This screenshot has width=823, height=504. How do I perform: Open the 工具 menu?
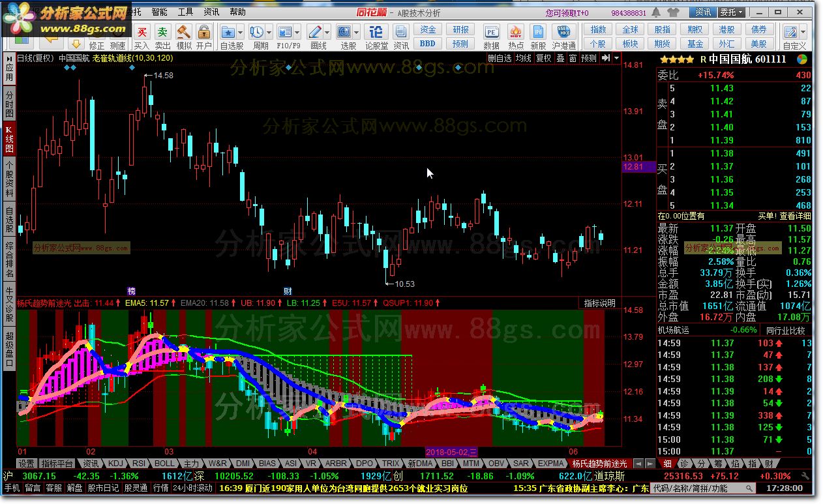[185, 12]
